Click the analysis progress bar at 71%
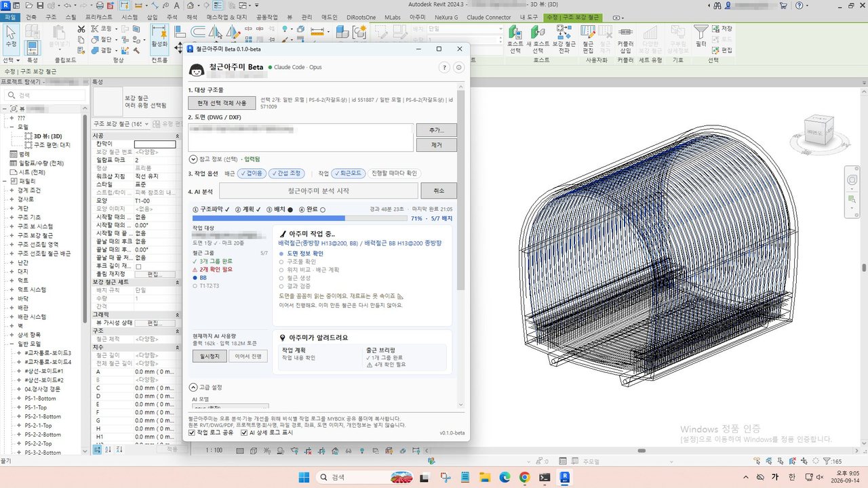Image resolution: width=868 pixels, height=488 pixels. click(x=299, y=218)
